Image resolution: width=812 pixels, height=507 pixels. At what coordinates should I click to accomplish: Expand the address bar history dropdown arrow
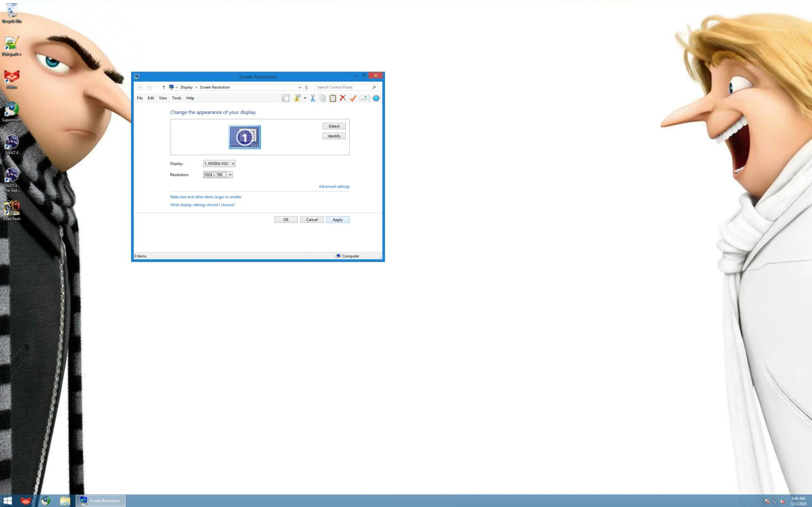(x=299, y=87)
